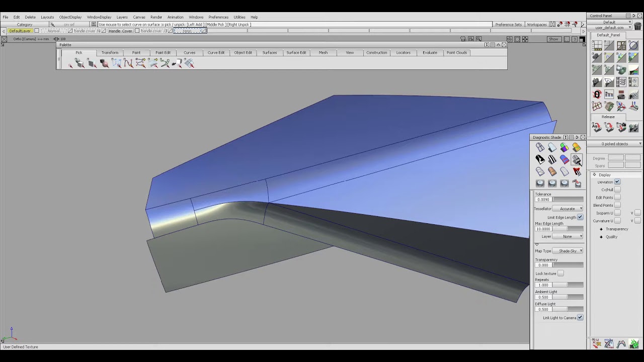The width and height of the screenshot is (644, 362).
Task: Expand the Quality section
Action: (601, 237)
